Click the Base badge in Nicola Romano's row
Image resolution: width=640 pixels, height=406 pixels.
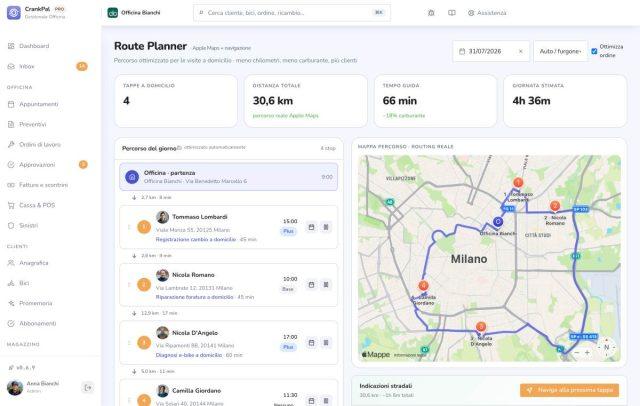tap(288, 289)
